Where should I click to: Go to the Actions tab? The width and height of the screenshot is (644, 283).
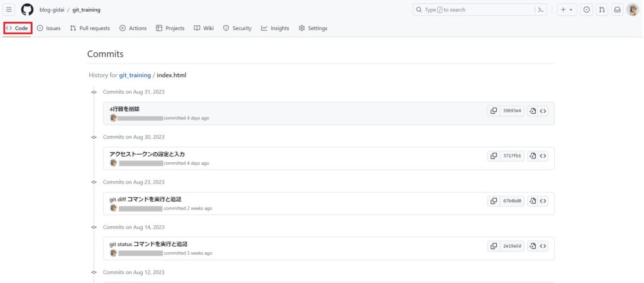133,28
